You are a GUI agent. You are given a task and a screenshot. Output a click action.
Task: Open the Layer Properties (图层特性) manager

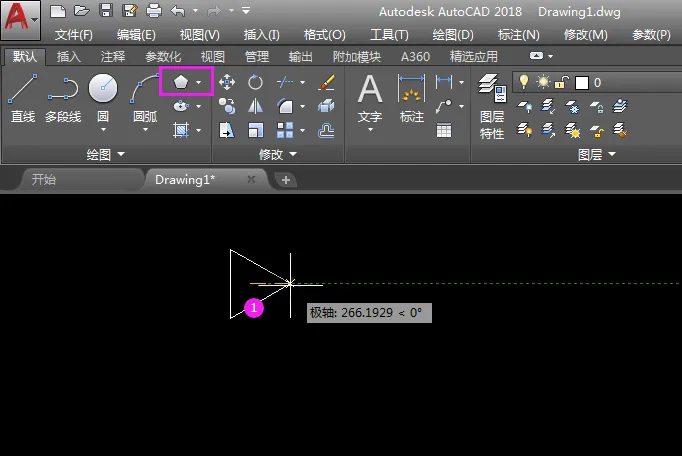pos(492,107)
